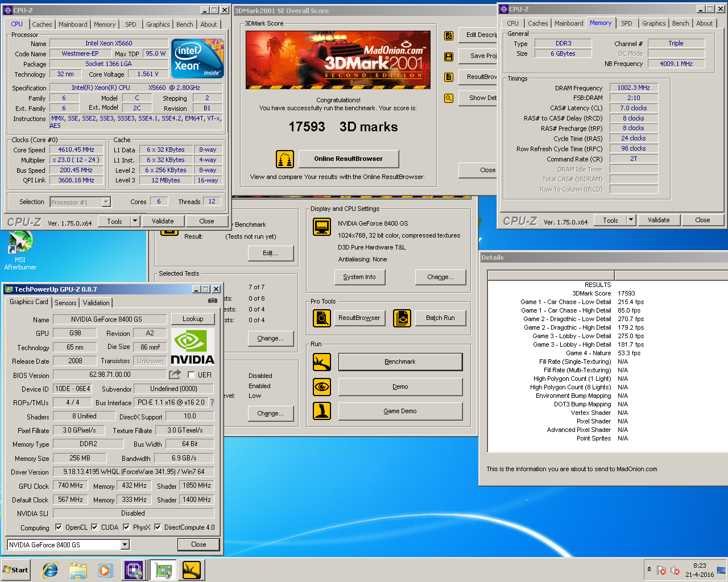
Task: Click the Online ResultBrowser chess-piece icon
Action: pyautogui.click(x=285, y=159)
